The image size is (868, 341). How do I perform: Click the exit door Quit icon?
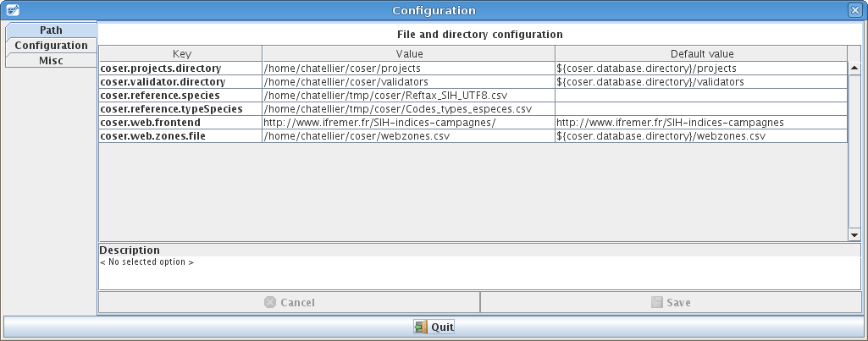coord(421,327)
